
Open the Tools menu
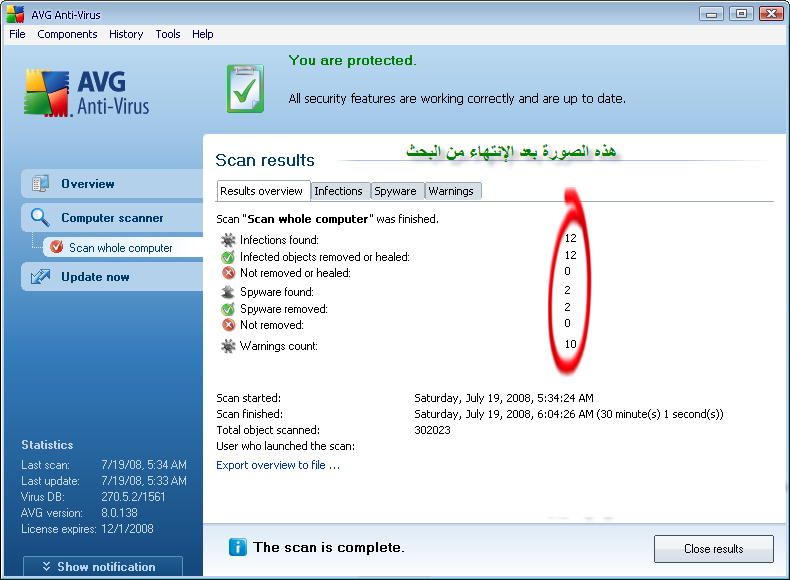pos(168,34)
